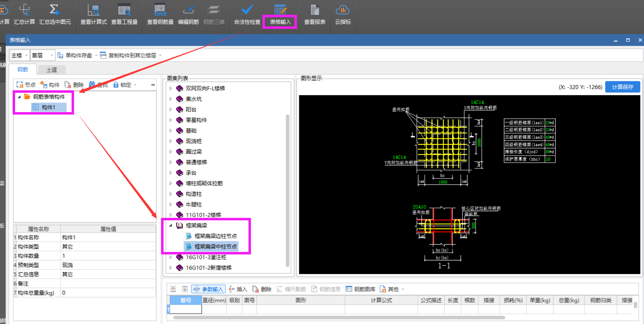Click 预制类型 value 现浇
Image resolution: width=644 pixels, height=324 pixels.
click(x=108, y=265)
